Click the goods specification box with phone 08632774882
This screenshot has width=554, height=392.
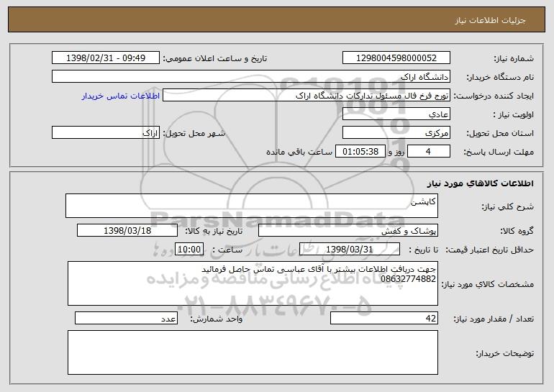pyautogui.click(x=253, y=283)
